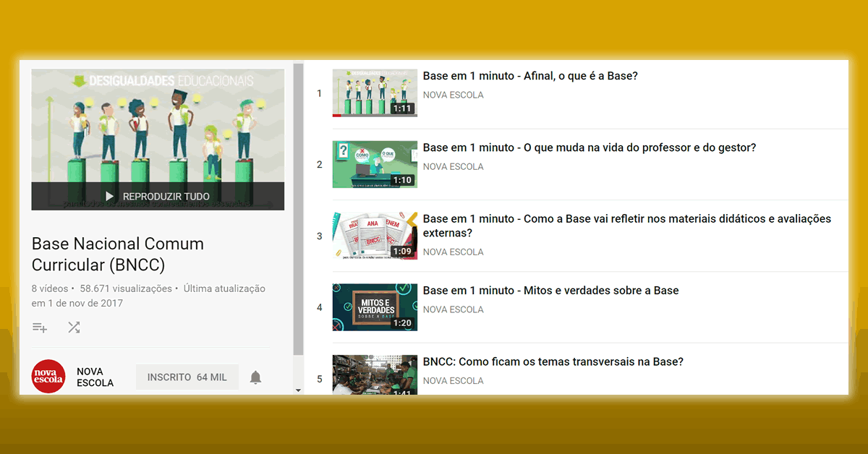Click the playlist title Base Nacional Comum Curricular
The height and width of the screenshot is (454, 868).
tap(118, 254)
